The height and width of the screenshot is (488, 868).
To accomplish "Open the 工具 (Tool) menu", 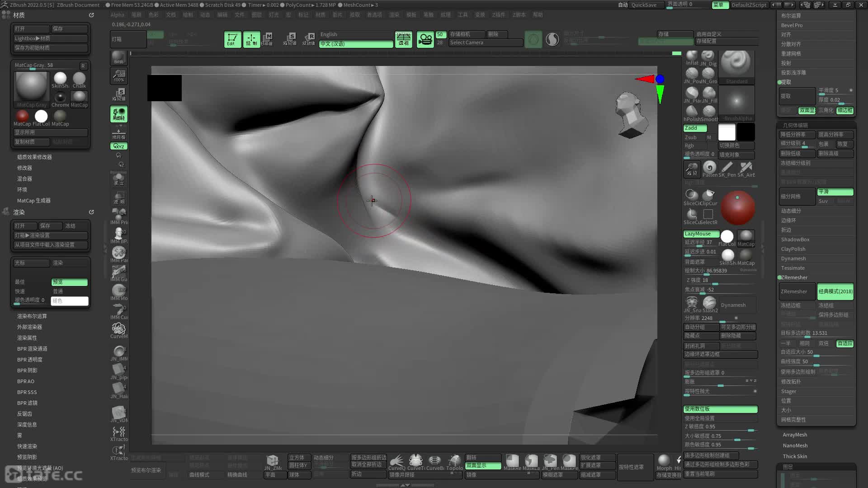I will pyautogui.click(x=462, y=15).
